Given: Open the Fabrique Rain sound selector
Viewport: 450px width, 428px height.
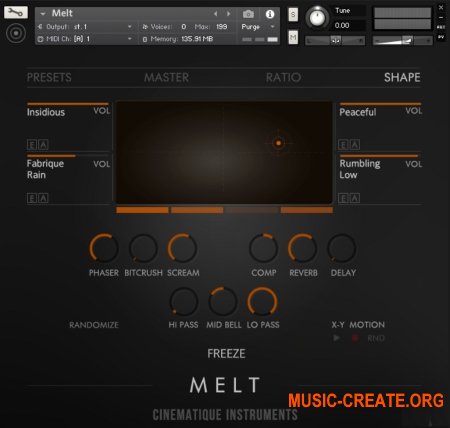Looking at the screenshot, I should click(45, 169).
